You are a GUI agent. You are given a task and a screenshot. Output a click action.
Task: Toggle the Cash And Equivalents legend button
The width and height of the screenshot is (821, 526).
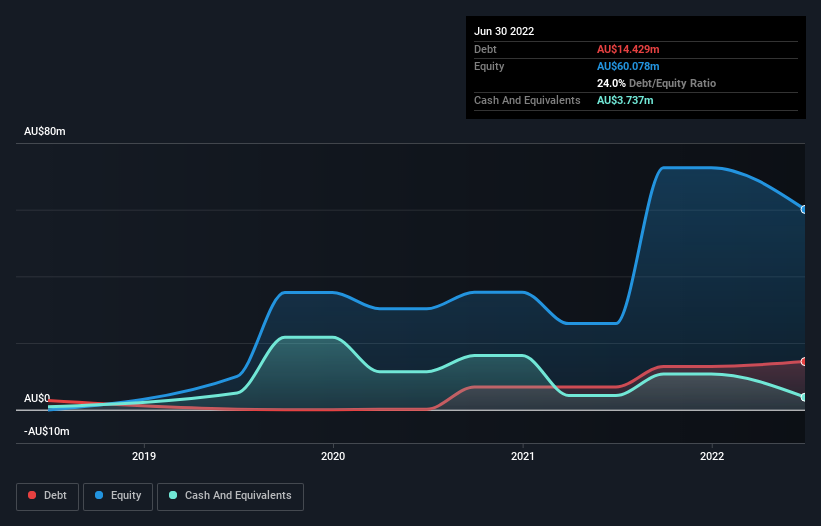[x=230, y=496]
